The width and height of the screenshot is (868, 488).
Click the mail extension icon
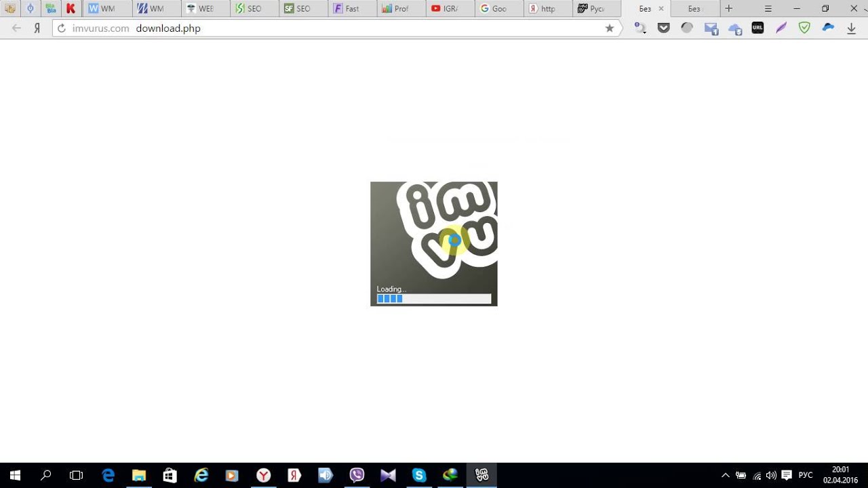pos(711,28)
